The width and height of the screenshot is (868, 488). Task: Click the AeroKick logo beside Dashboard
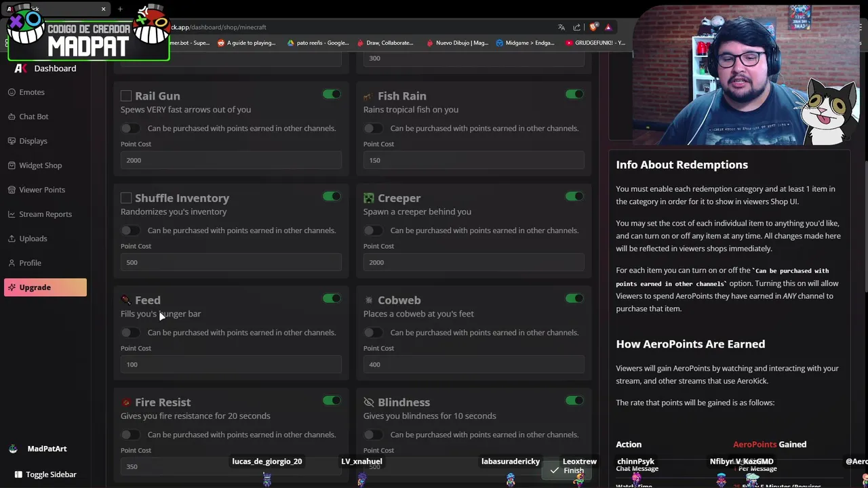tap(21, 68)
